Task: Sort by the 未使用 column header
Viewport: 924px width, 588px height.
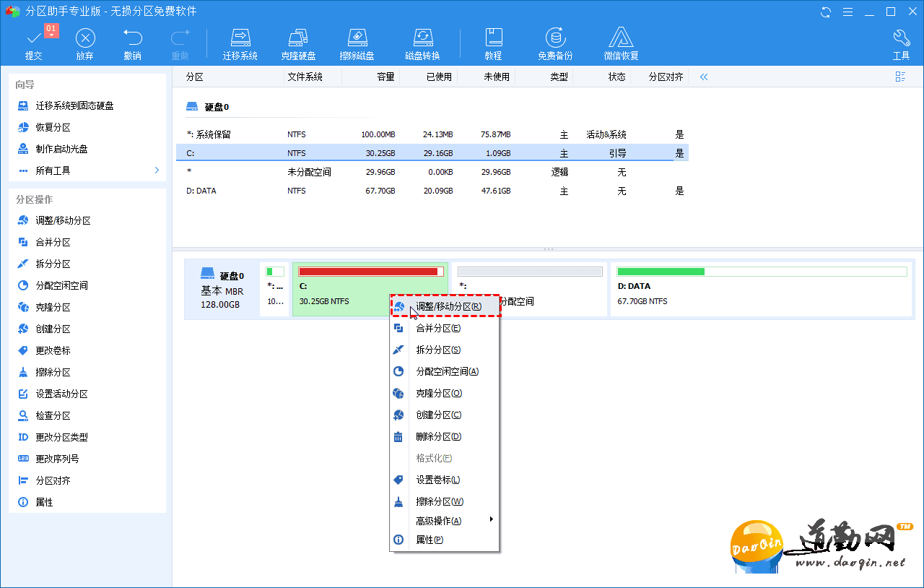Action: pos(496,77)
